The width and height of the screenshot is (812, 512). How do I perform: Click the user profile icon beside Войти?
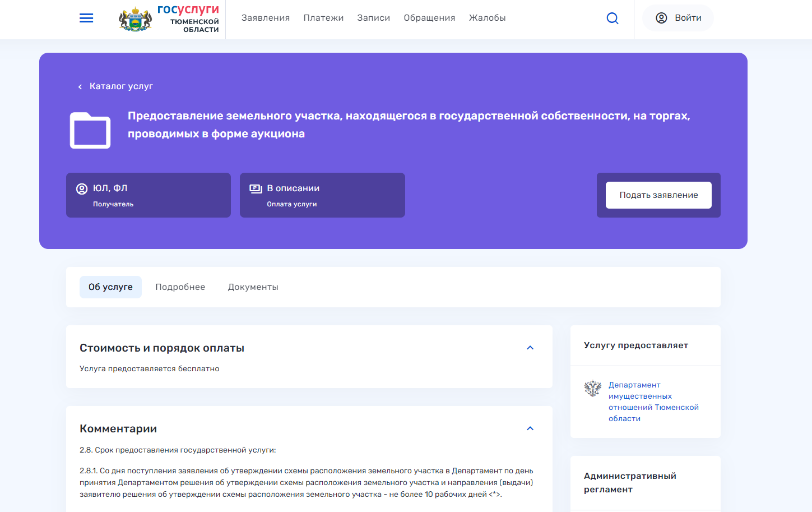(x=661, y=18)
